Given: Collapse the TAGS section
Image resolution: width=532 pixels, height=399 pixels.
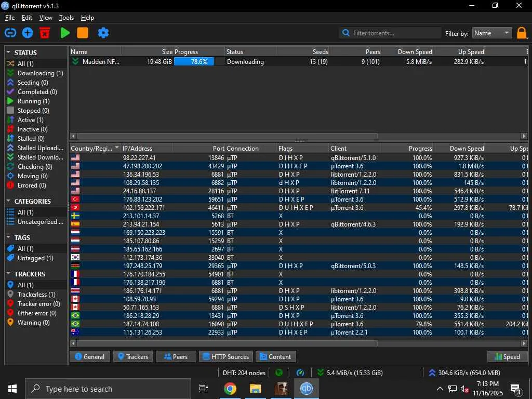Looking at the screenshot, I should click(8, 237).
